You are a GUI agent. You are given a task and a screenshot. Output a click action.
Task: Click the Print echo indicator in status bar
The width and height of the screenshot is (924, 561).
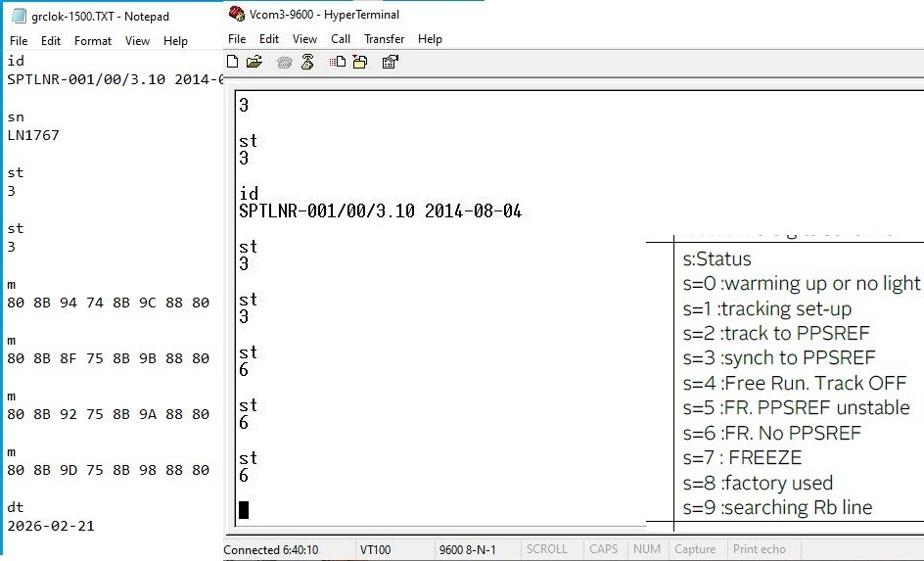759,549
